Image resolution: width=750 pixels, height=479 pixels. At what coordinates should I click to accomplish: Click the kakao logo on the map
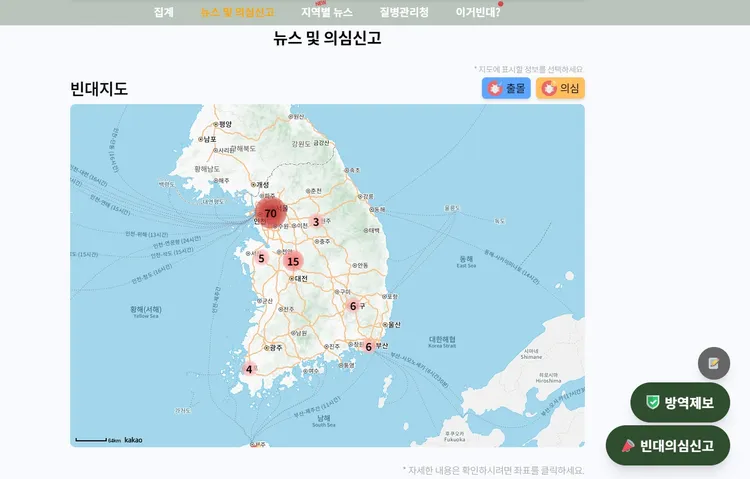tap(133, 439)
